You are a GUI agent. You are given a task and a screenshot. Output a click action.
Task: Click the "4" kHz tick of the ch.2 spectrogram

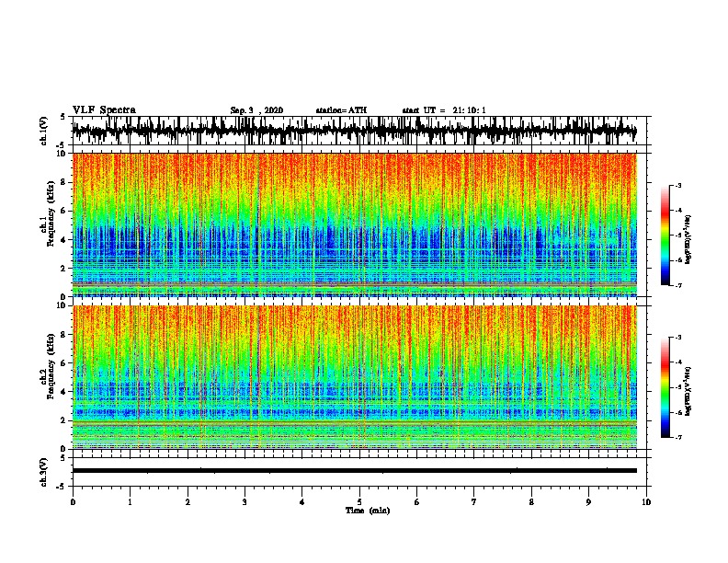point(63,392)
